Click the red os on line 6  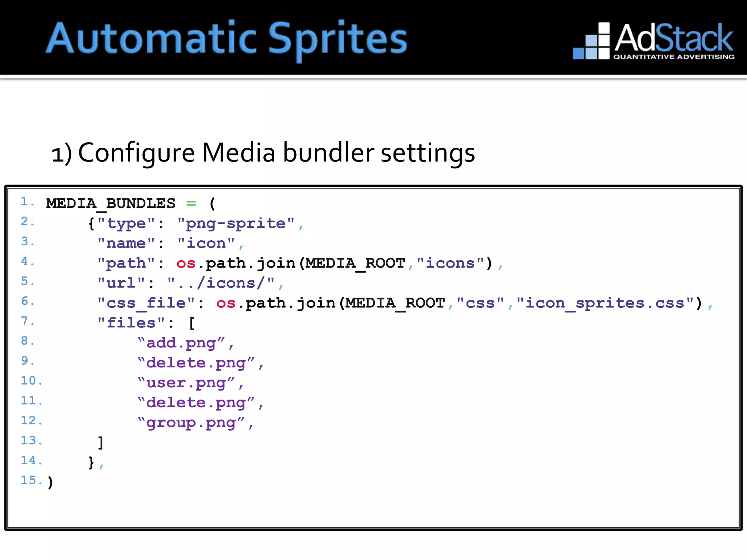click(226, 303)
